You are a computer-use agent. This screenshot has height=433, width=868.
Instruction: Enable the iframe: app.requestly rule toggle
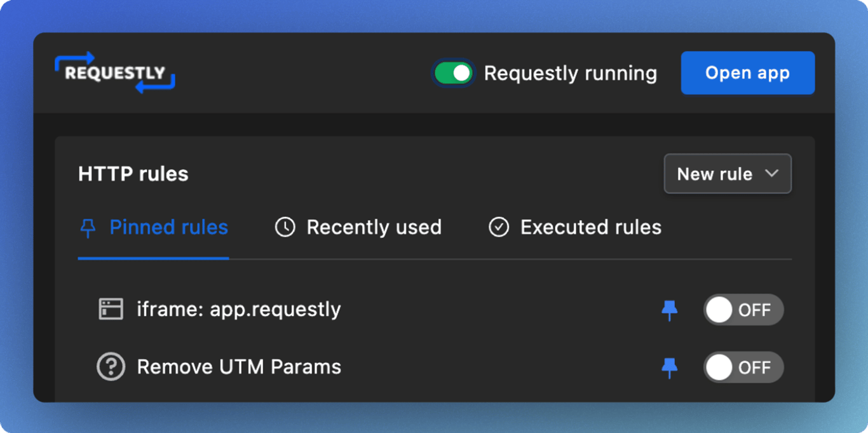click(x=743, y=310)
